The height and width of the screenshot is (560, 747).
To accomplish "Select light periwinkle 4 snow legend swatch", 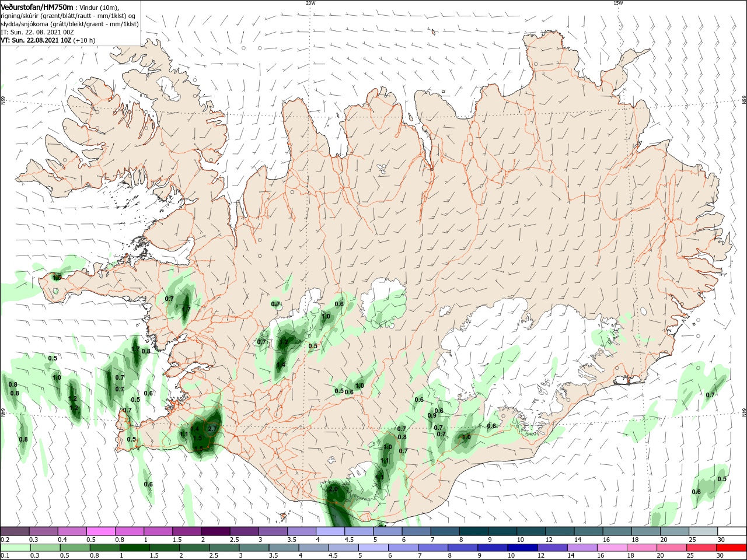I will coord(330,531).
